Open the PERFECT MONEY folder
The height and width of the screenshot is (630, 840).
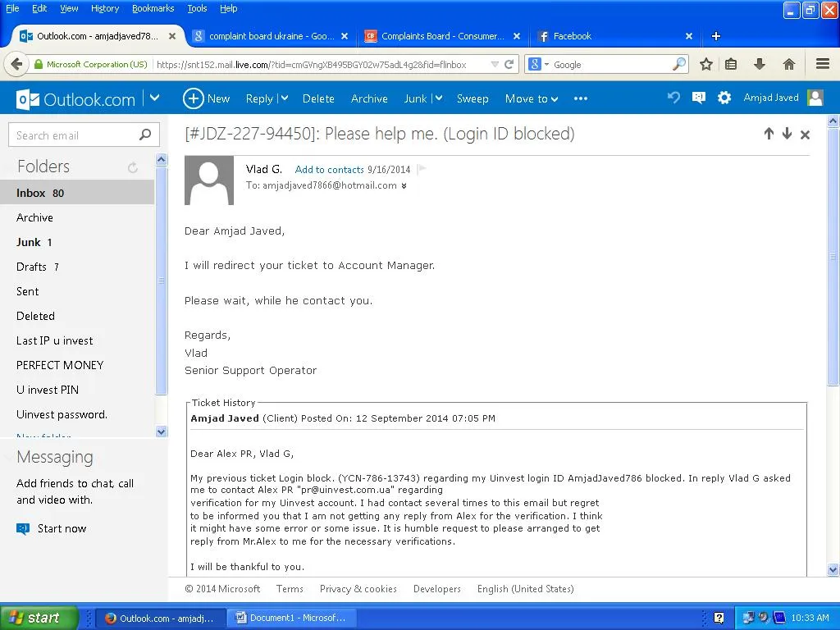point(77,365)
